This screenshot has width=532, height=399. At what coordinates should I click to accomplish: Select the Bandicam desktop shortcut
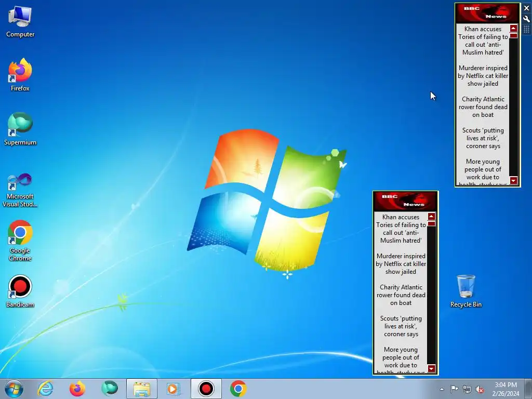point(20,291)
